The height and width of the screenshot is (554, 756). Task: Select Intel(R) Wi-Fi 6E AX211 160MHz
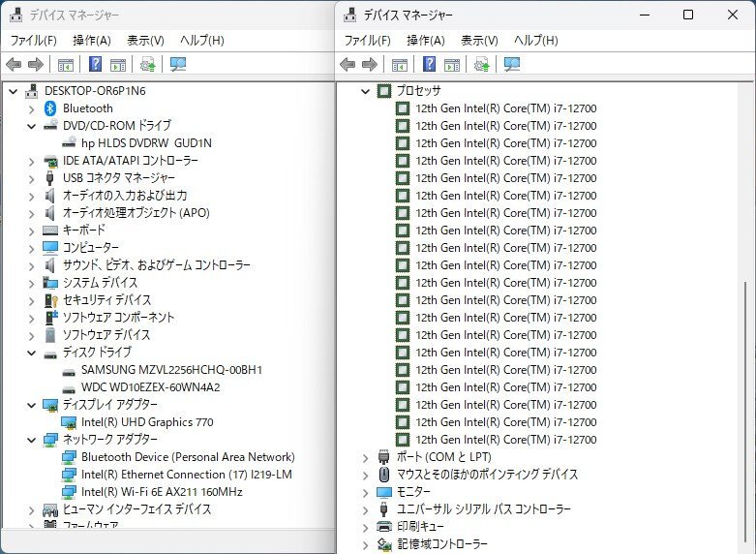162,492
